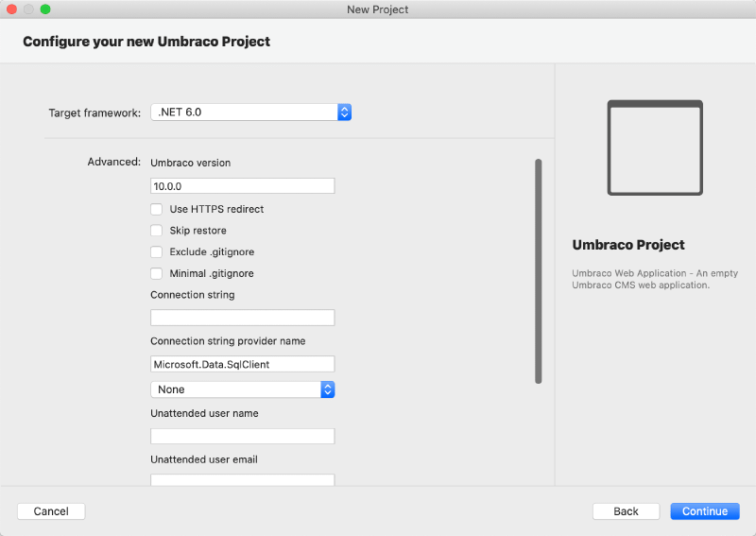Click the 'Umbraco version' label
756x536 pixels.
point(191,163)
